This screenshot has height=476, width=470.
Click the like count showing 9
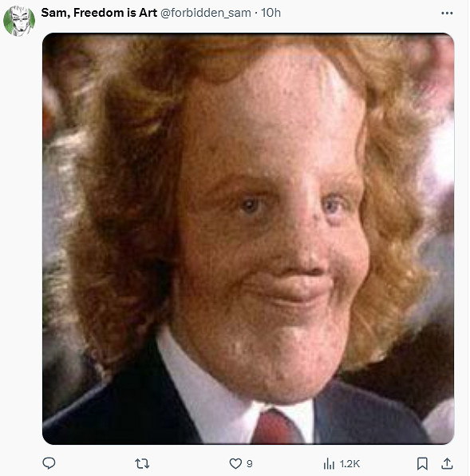tap(249, 464)
